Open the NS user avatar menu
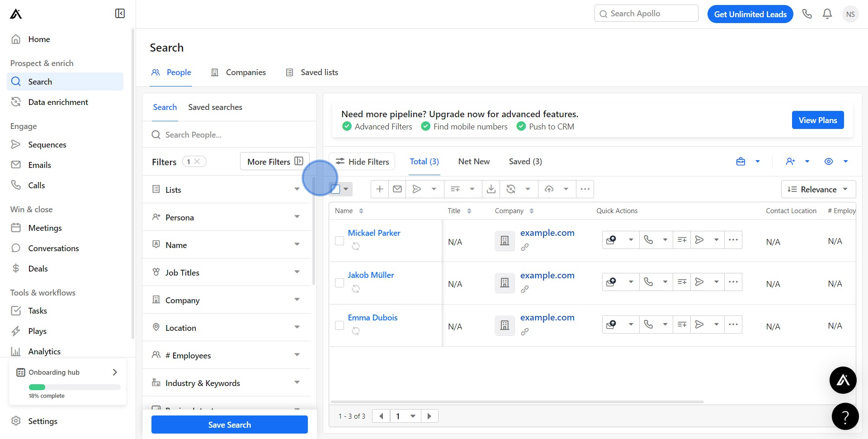The image size is (868, 439). coord(850,14)
